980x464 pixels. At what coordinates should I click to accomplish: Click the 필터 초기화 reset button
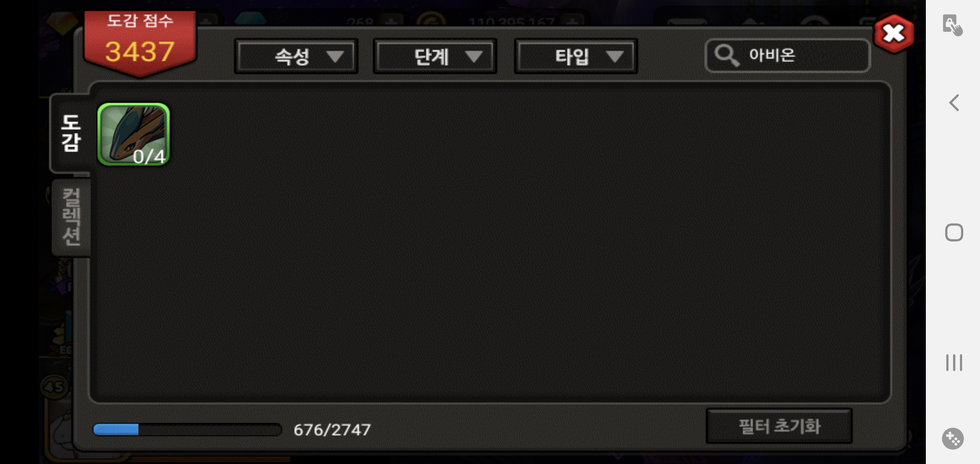(x=779, y=426)
